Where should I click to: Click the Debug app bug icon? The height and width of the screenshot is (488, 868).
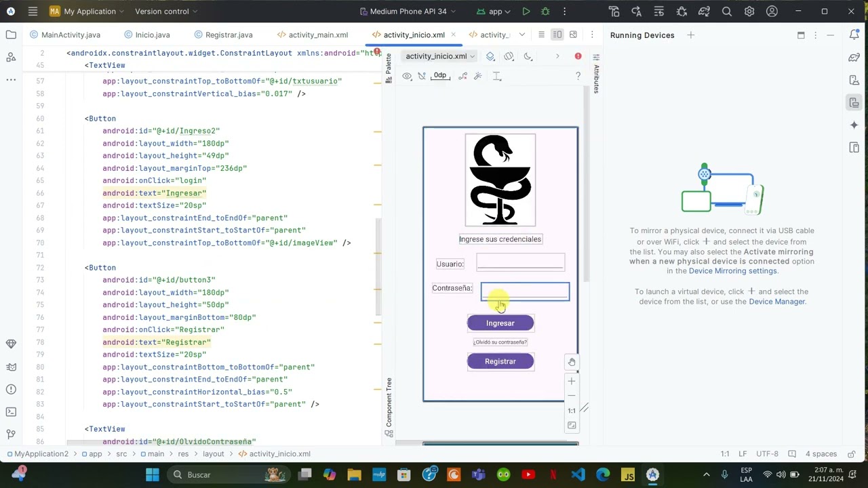tap(545, 12)
